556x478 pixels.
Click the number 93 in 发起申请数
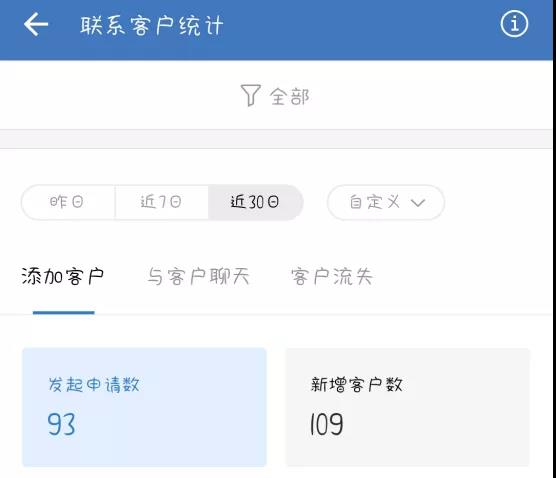coord(61,424)
